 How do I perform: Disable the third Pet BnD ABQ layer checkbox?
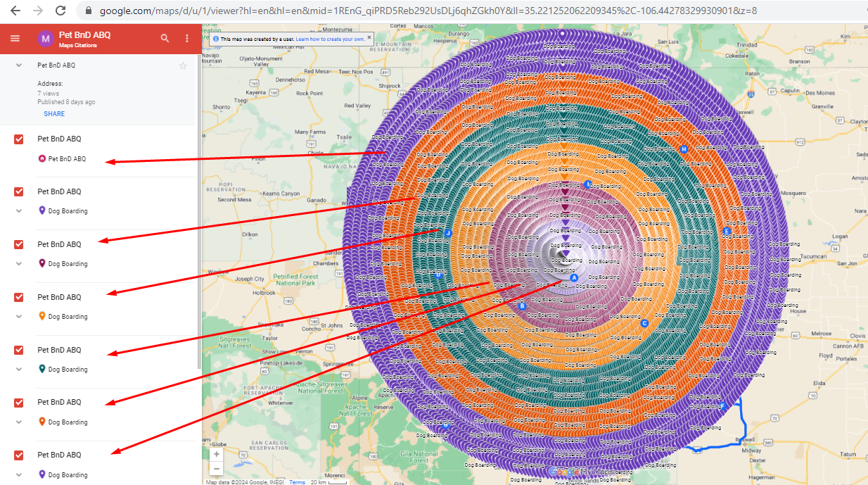coord(18,244)
